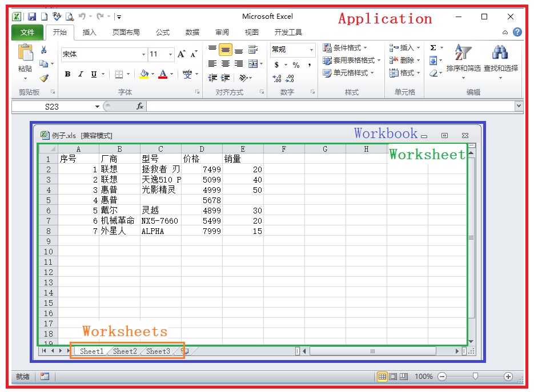This screenshot has width=534, height=392.
Task: Click the Undo arrow icon
Action: click(82, 16)
